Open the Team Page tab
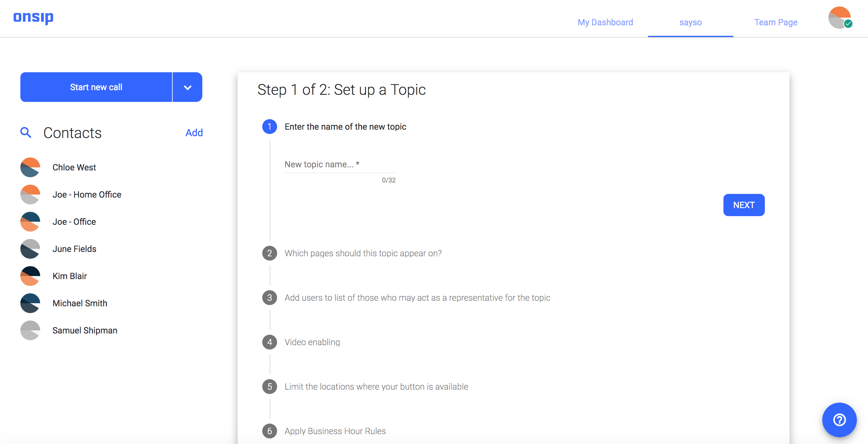This screenshot has height=444, width=868. [x=776, y=22]
